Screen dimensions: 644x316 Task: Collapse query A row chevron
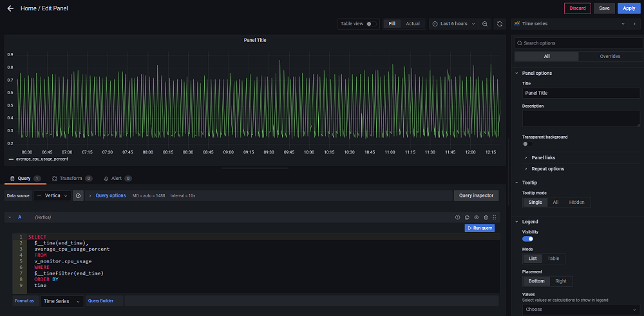click(10, 217)
